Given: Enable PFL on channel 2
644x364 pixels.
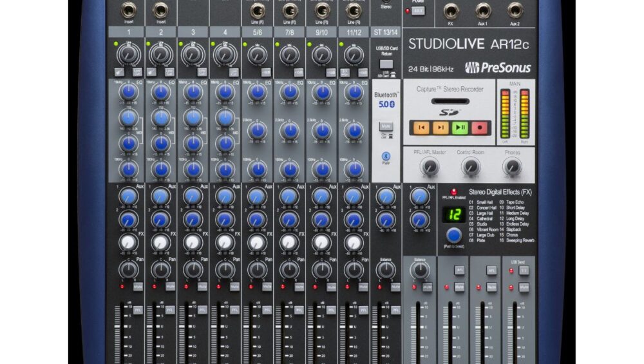Looking at the screenshot, I should (x=170, y=310).
